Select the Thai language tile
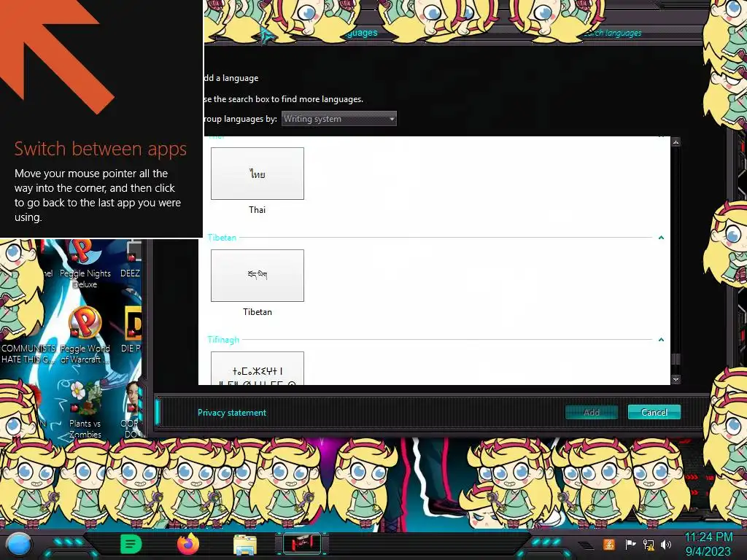747x560 pixels. tap(258, 174)
